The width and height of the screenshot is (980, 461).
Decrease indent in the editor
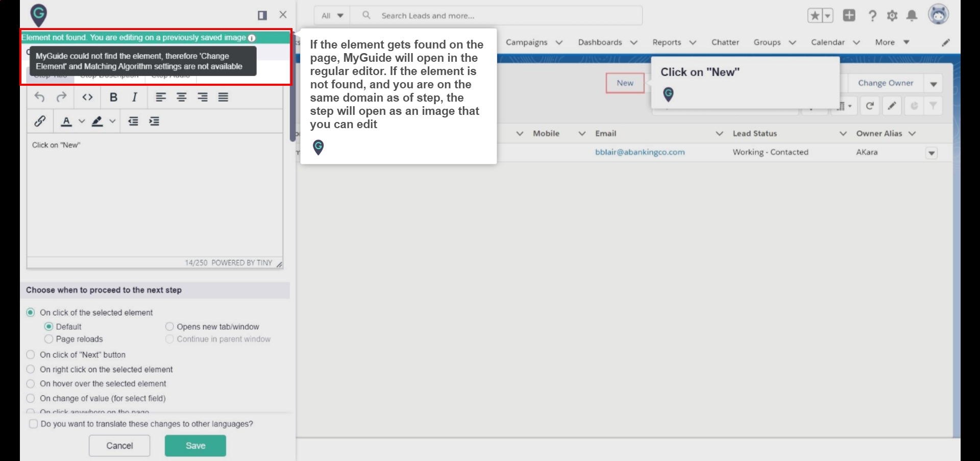[x=133, y=121]
